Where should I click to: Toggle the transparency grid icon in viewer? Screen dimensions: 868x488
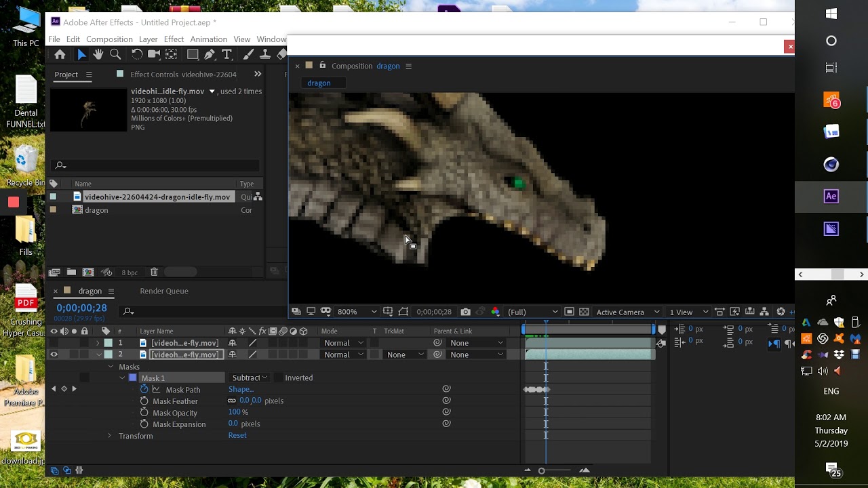[584, 312]
